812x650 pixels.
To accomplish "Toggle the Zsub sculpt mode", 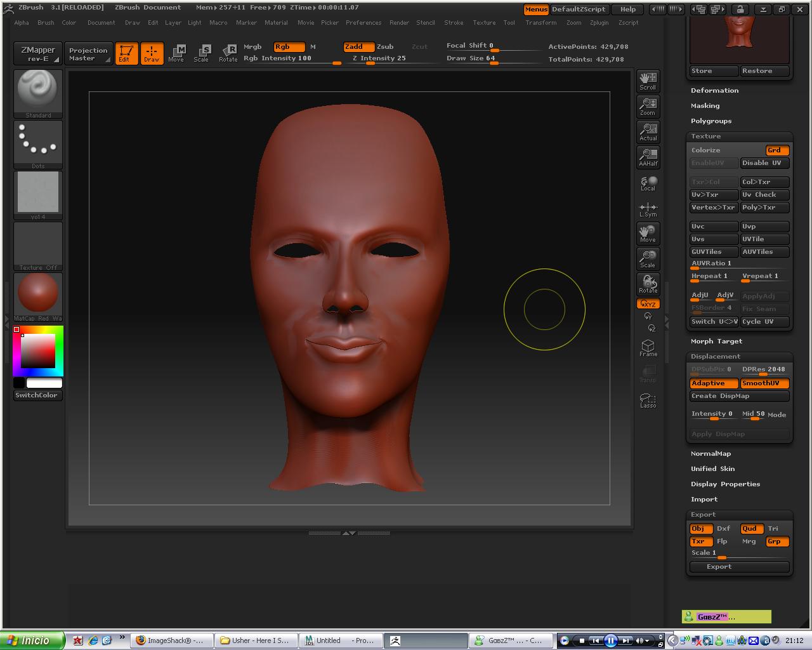I will click(385, 46).
